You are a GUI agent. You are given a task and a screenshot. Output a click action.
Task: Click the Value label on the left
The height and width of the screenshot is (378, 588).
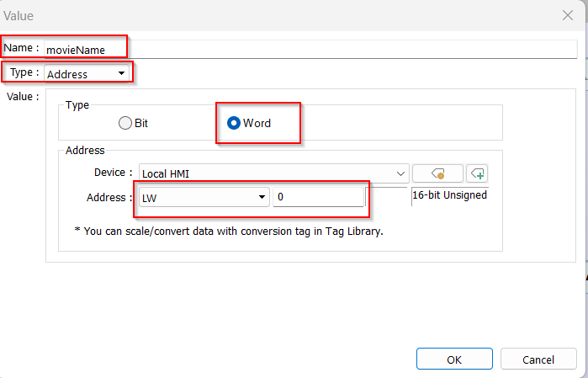pyautogui.click(x=22, y=97)
